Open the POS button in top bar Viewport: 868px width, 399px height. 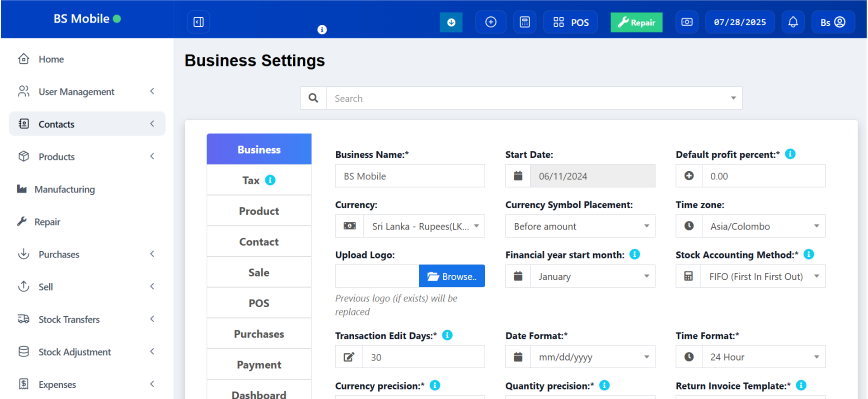pyautogui.click(x=571, y=22)
